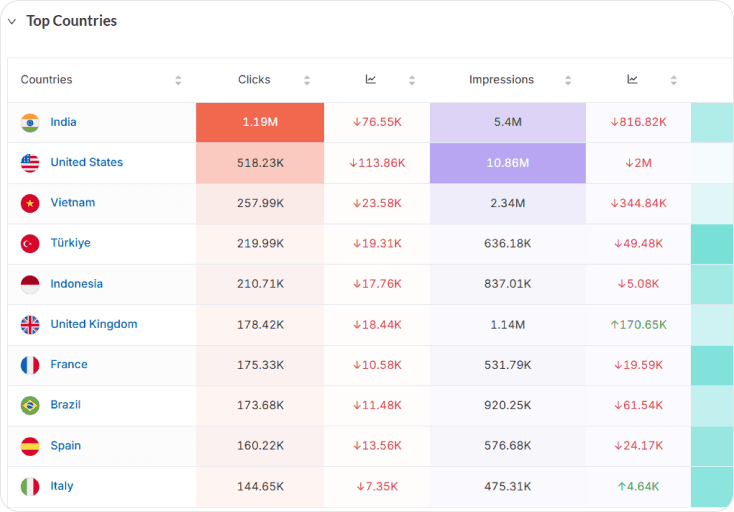Select the Clicks column header

[x=254, y=80]
